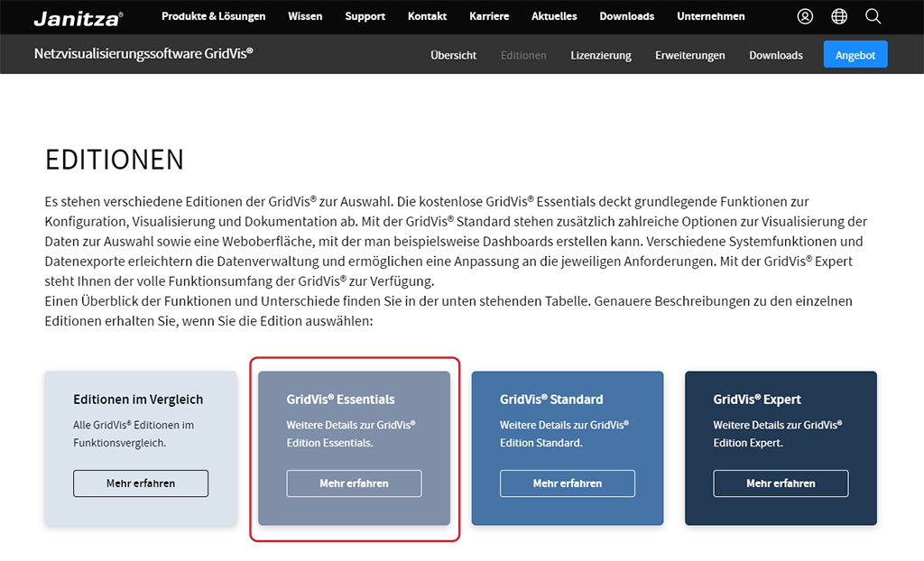Click the GridVis Expert card title
Image resolution: width=924 pixels, height=561 pixels.
click(757, 400)
